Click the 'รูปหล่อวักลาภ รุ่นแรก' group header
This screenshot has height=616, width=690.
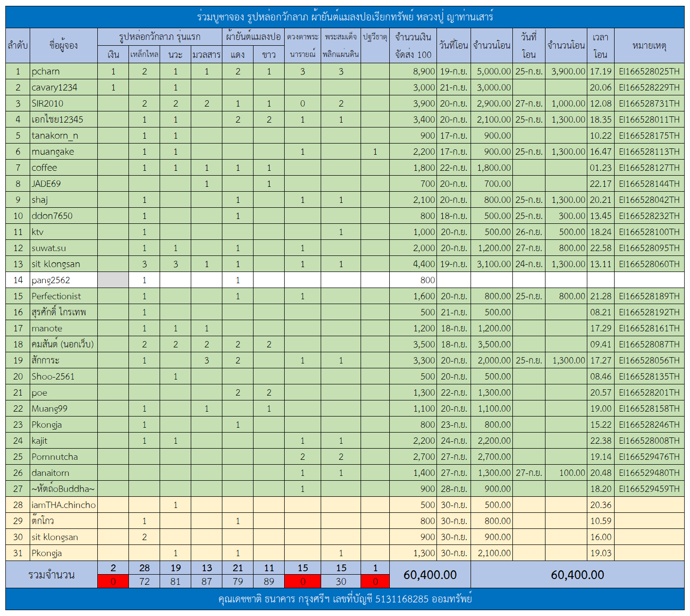160,37
